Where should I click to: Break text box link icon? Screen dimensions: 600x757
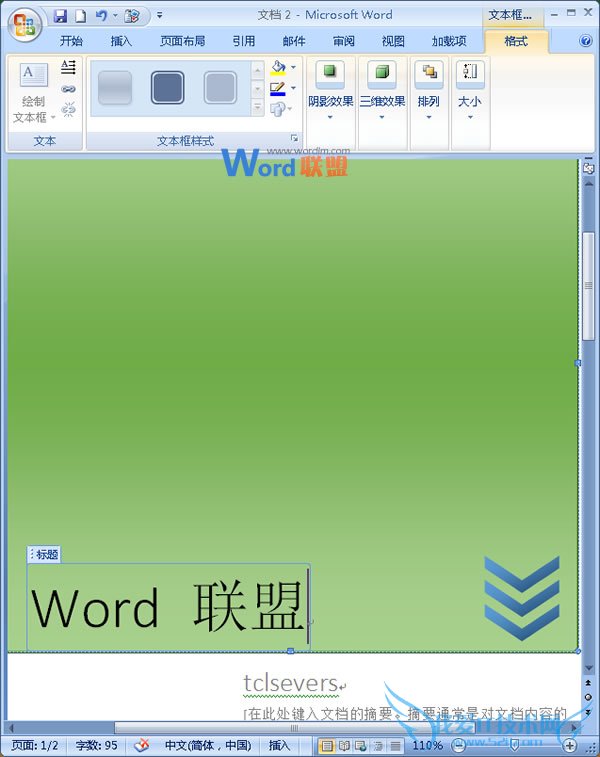69,110
